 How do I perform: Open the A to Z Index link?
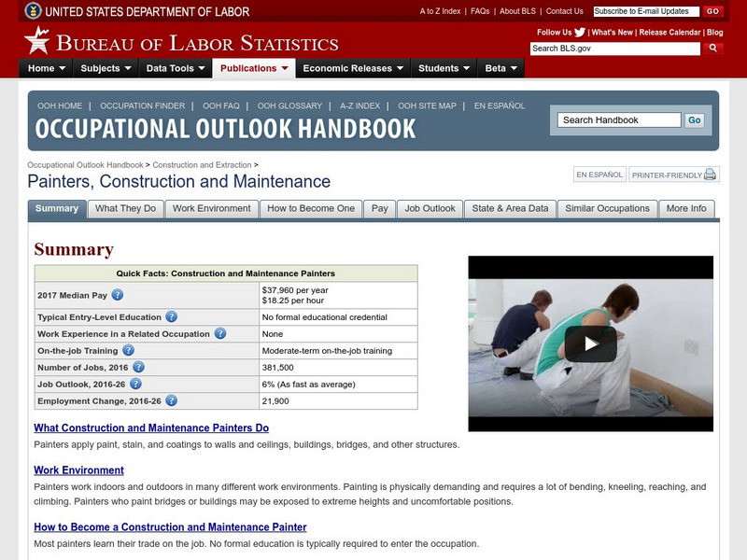pyautogui.click(x=440, y=11)
